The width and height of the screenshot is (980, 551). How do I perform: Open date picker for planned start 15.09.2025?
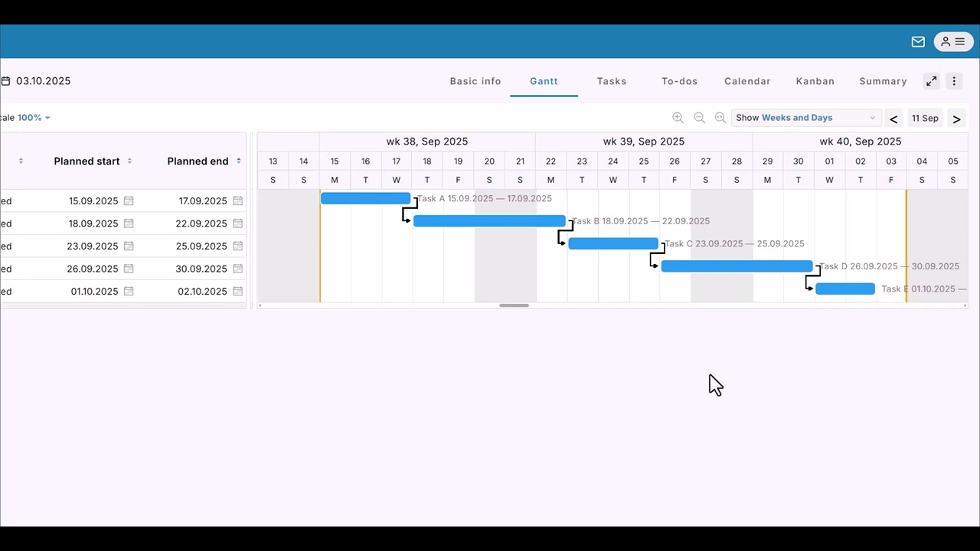[x=129, y=201]
